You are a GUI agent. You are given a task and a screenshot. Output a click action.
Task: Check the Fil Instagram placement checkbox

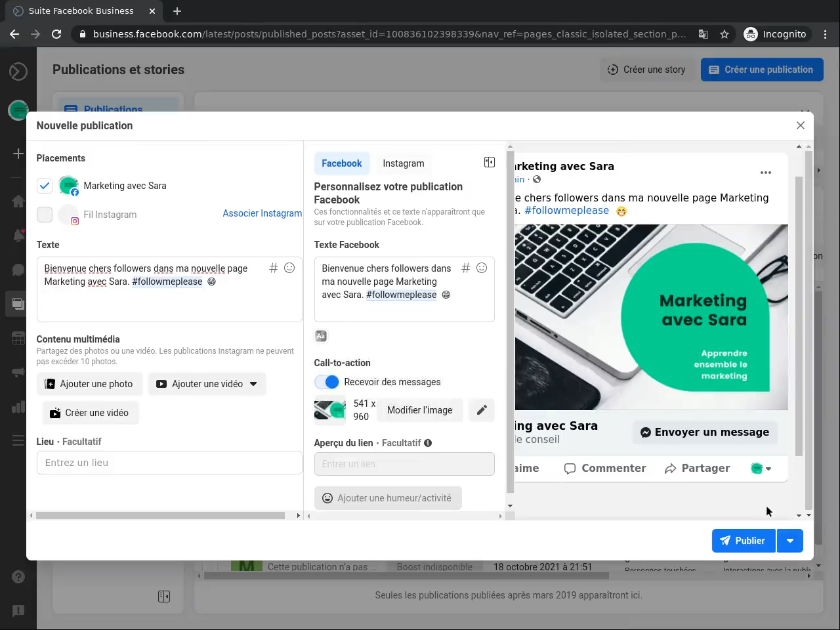pos(45,215)
